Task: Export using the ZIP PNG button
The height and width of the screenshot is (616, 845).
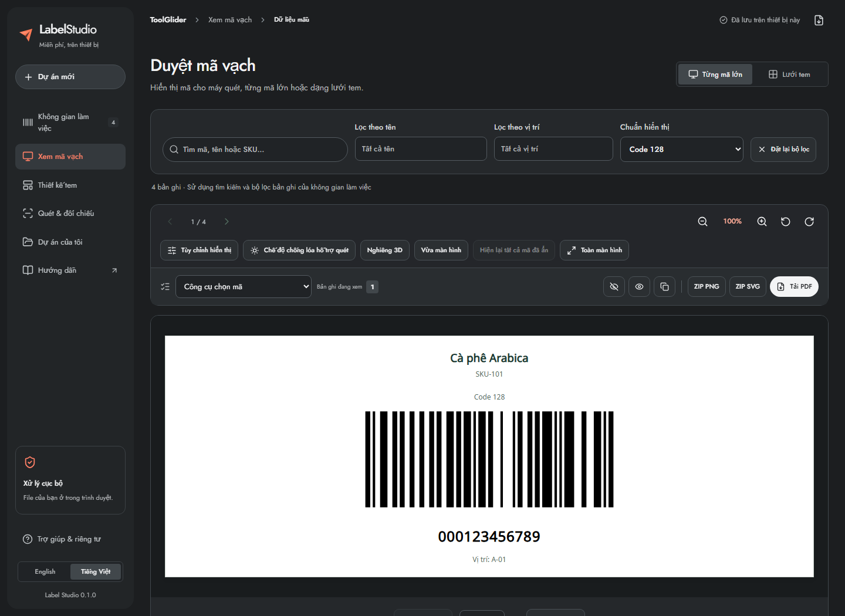Action: [707, 287]
